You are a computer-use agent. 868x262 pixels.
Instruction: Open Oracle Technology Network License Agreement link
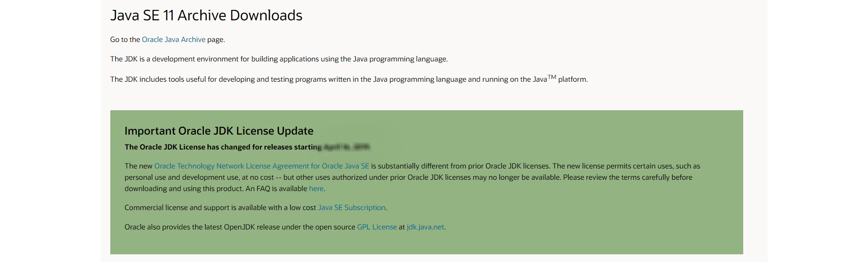261,166
